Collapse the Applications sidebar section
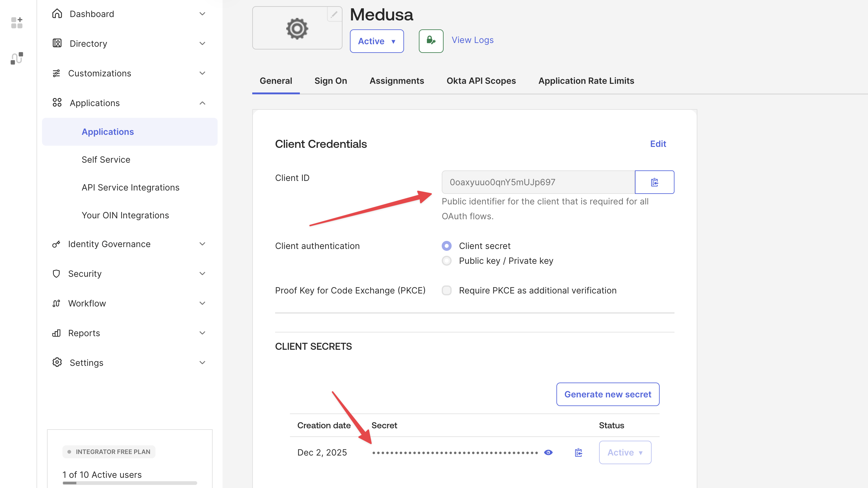The image size is (868, 488). [202, 103]
